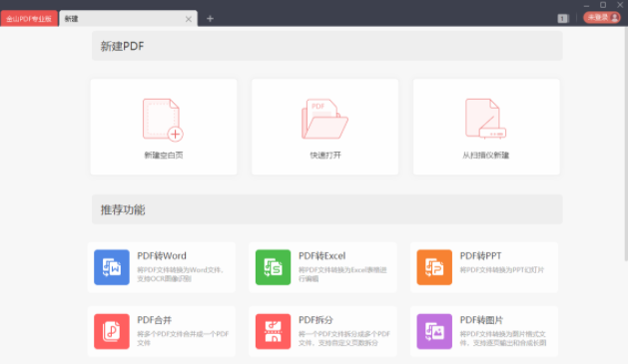
Task: Click the 快速打开 label
Action: point(325,156)
